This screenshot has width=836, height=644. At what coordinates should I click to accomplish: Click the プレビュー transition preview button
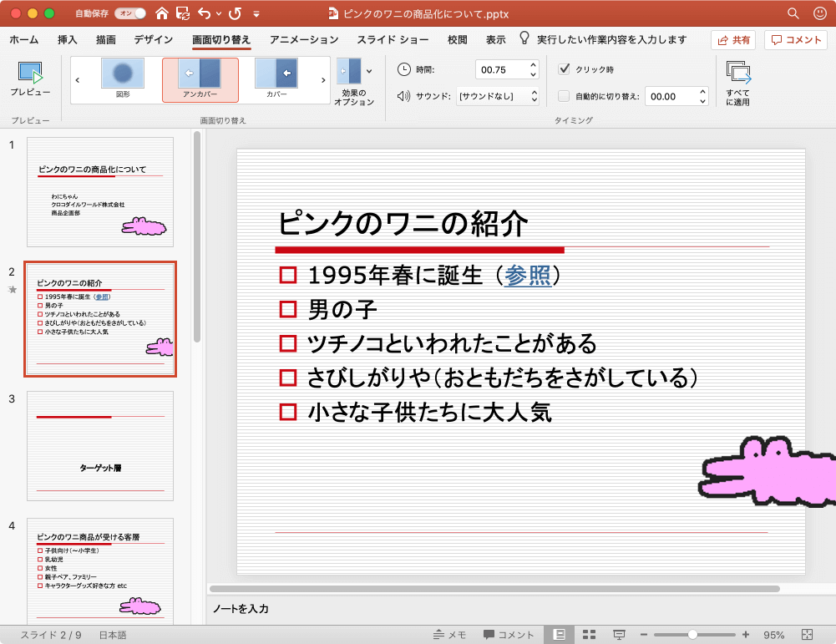pos(30,79)
